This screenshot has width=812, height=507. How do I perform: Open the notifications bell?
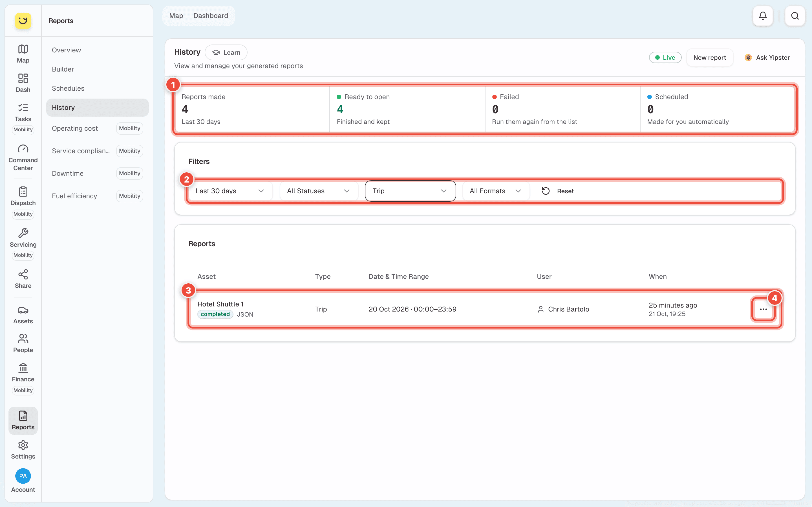pyautogui.click(x=763, y=16)
